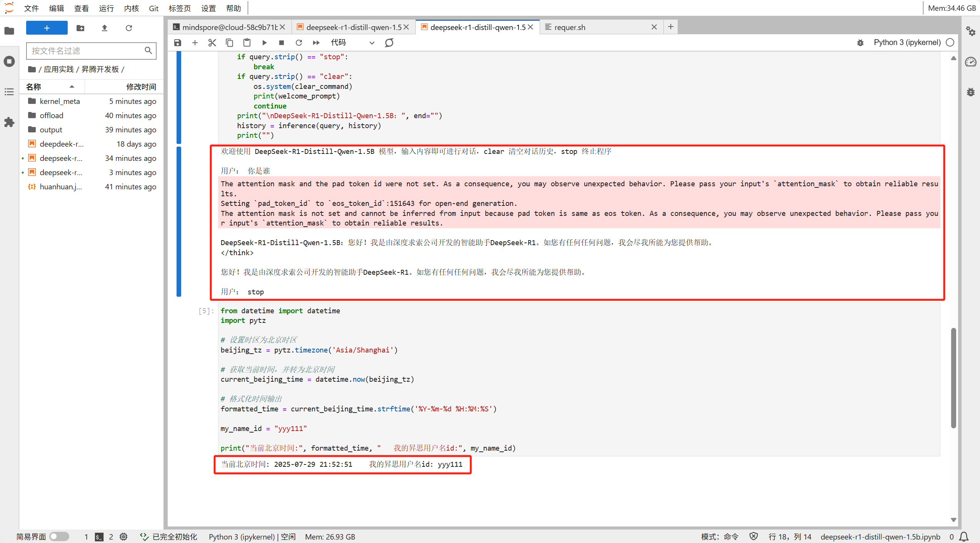
Task: Click the upload files icon
Action: click(x=104, y=28)
